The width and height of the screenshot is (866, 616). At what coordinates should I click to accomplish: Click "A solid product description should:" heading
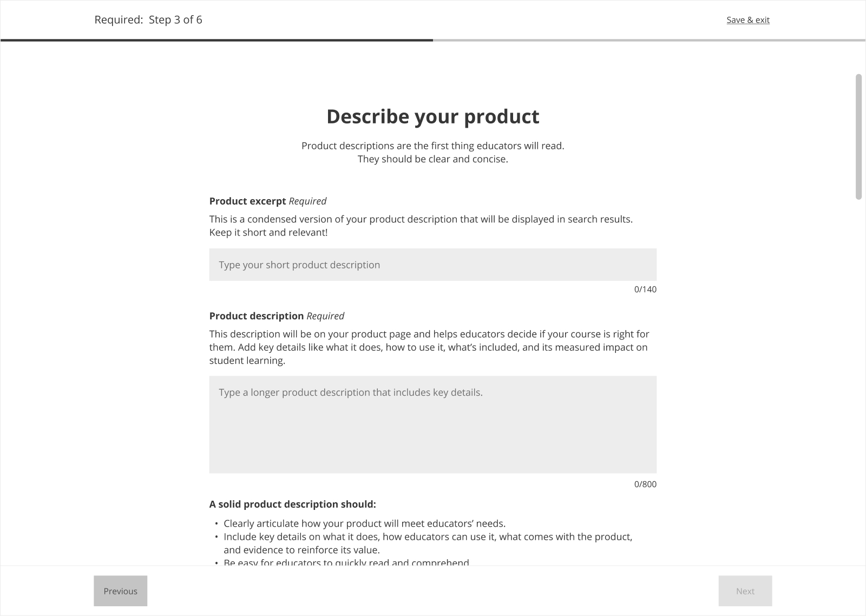click(292, 504)
